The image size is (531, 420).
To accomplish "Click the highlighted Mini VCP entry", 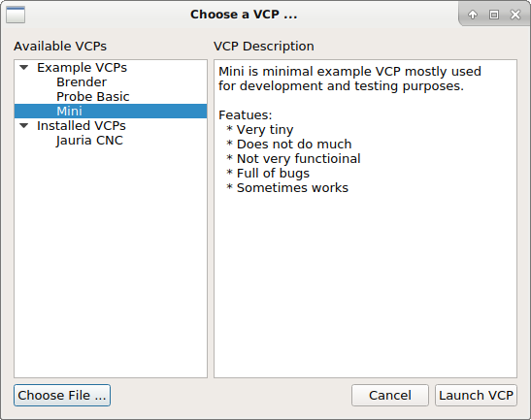I will (111, 111).
